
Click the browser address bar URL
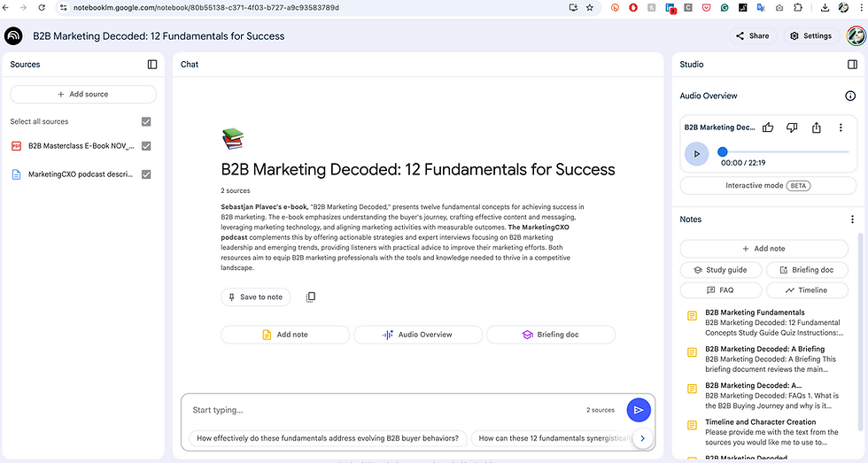205,8
